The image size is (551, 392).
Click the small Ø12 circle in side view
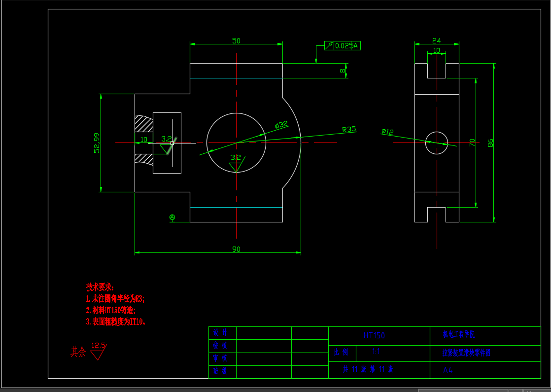tap(437, 143)
